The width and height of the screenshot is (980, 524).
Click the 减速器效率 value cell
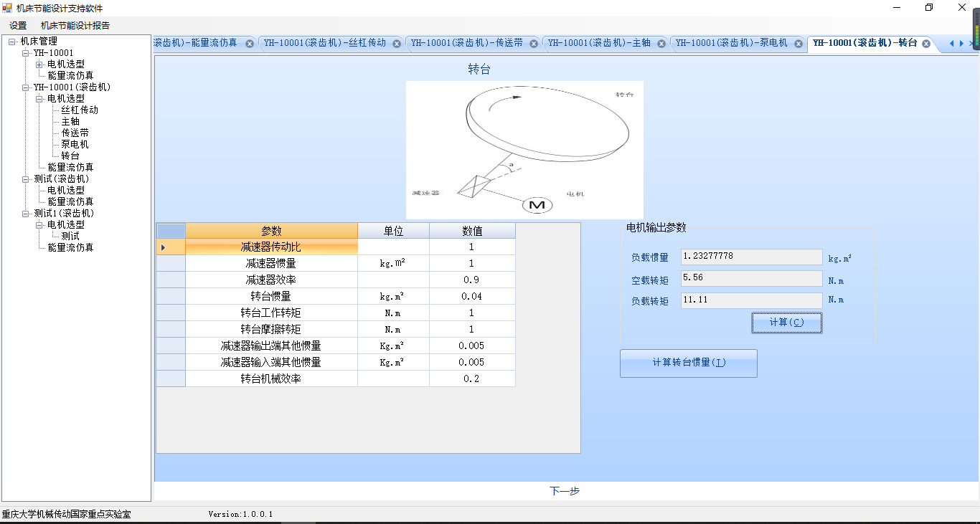click(x=471, y=280)
